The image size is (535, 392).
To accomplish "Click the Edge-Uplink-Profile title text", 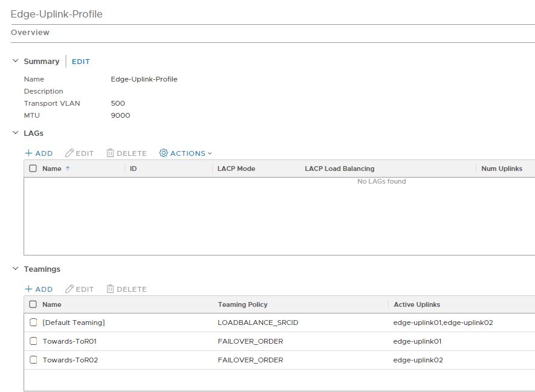I will (57, 13).
